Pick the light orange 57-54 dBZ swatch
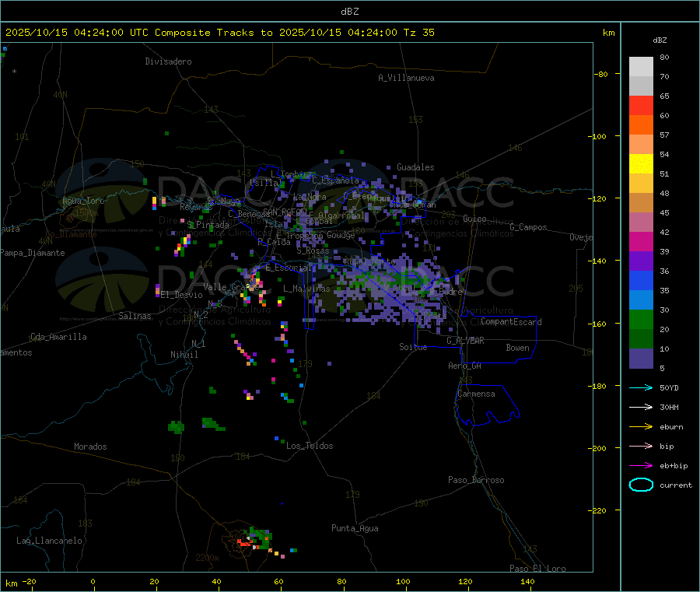Image resolution: width=700 pixels, height=592 pixels. point(641,145)
